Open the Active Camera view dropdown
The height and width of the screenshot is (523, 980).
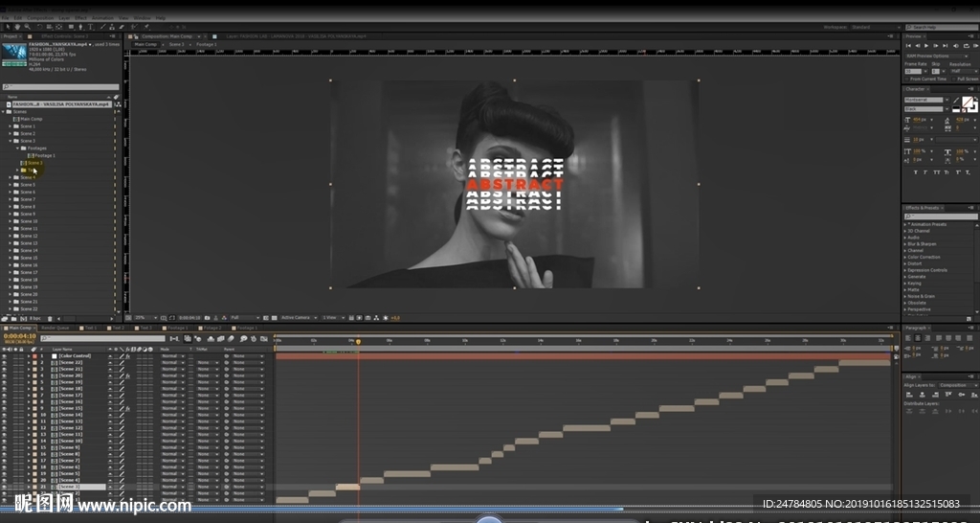tap(299, 318)
